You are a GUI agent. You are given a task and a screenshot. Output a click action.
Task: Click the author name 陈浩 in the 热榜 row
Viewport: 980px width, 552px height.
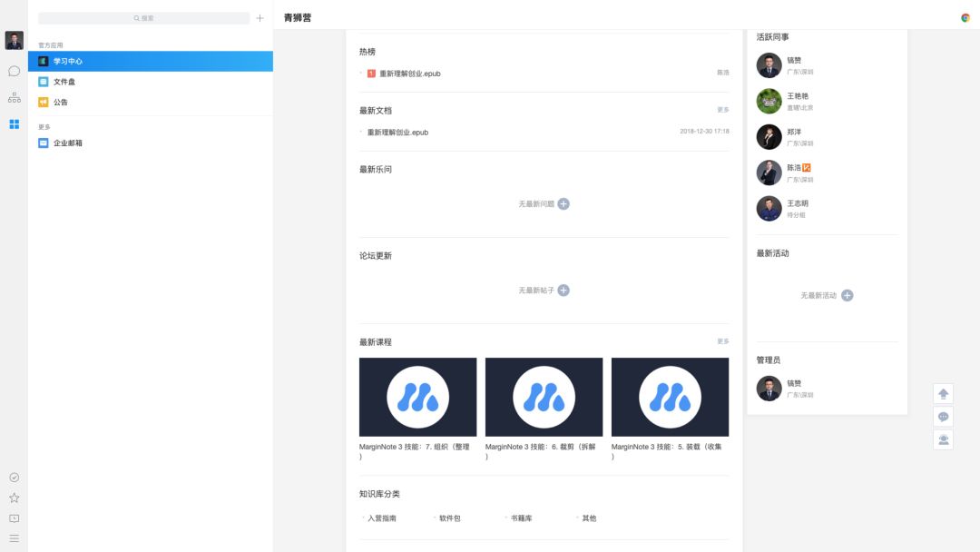pos(723,74)
